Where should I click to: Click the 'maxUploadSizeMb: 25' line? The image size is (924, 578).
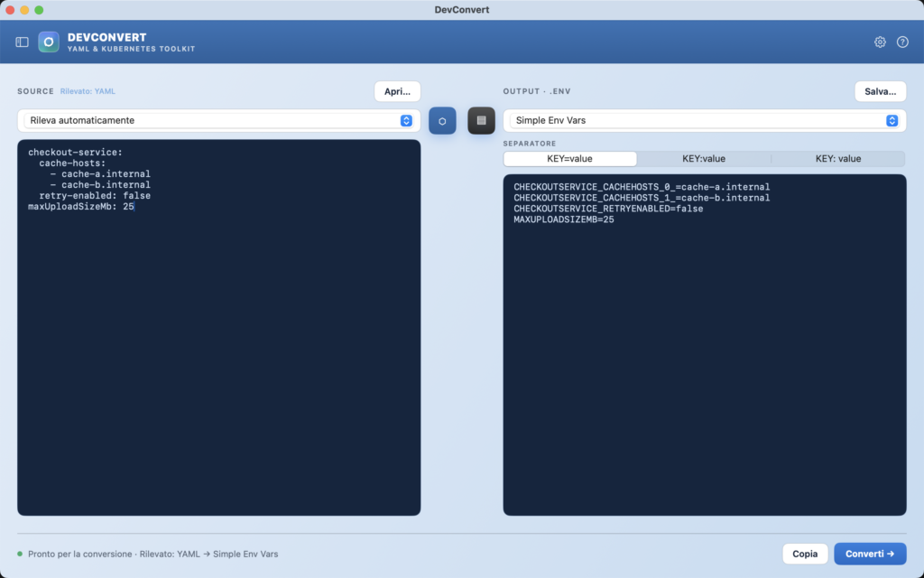coord(81,207)
